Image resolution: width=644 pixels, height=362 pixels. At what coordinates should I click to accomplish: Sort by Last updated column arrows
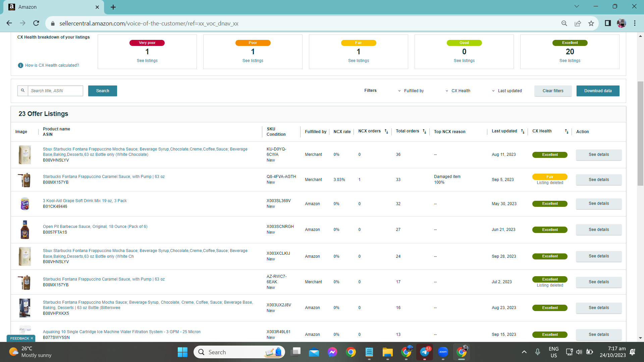(x=523, y=131)
